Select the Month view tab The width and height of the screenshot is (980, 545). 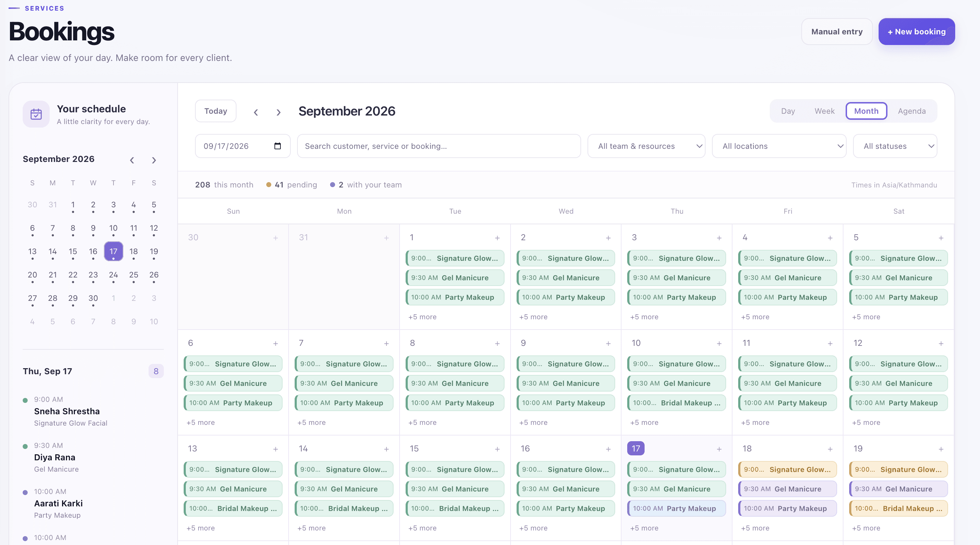click(x=866, y=111)
